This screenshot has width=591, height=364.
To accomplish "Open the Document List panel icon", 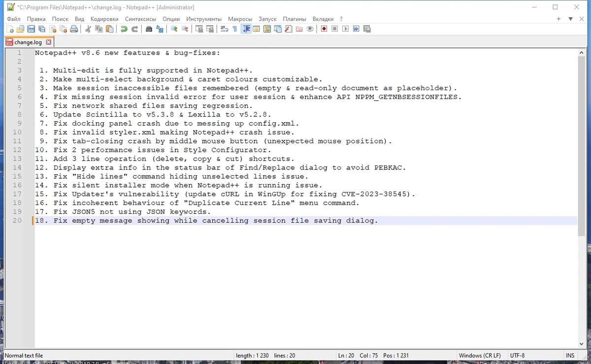I will tap(278, 29).
